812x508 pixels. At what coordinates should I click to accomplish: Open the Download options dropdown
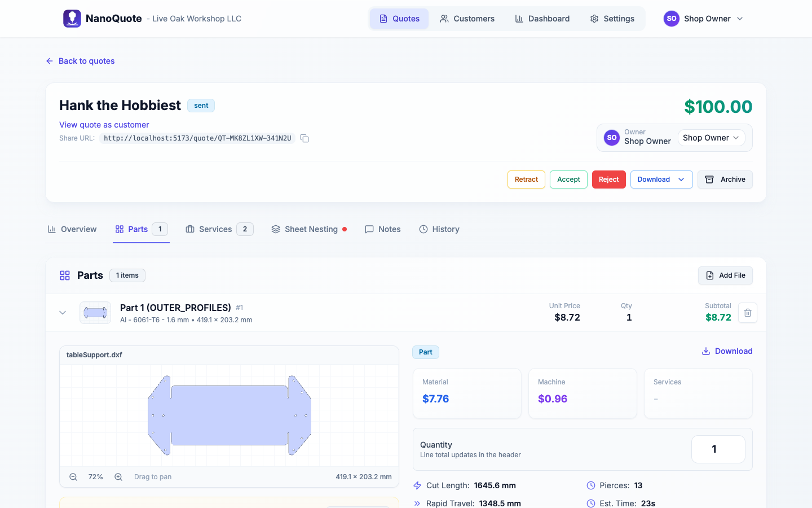661,179
